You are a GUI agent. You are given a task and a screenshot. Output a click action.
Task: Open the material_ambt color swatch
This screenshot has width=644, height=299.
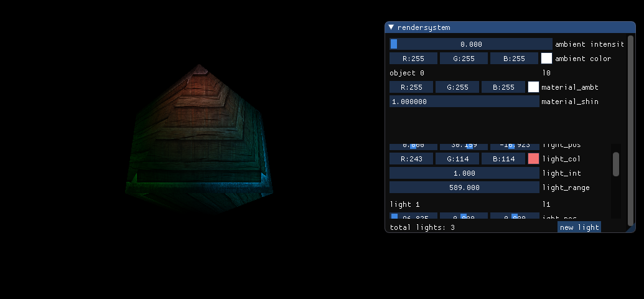[533, 87]
